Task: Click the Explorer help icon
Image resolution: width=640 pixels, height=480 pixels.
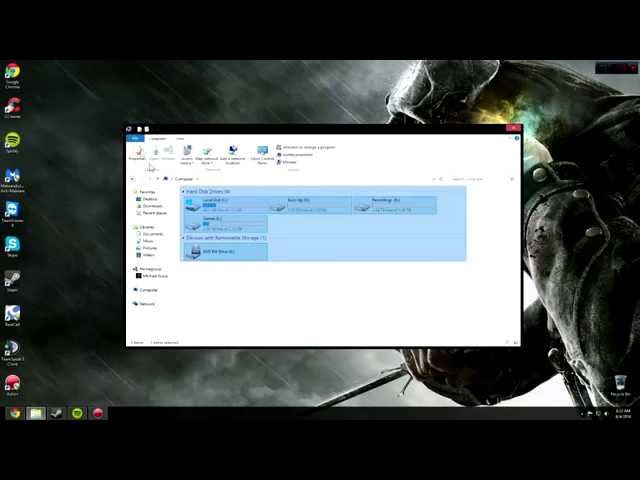Action: tap(517, 138)
